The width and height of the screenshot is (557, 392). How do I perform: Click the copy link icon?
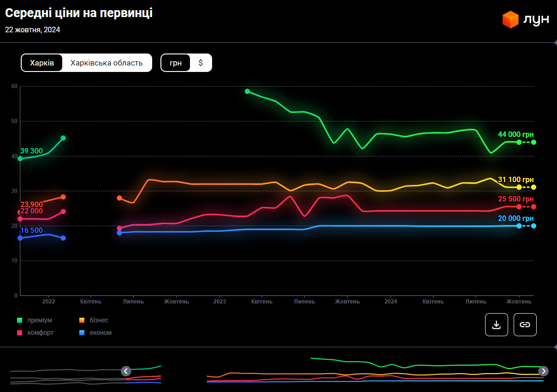(525, 325)
